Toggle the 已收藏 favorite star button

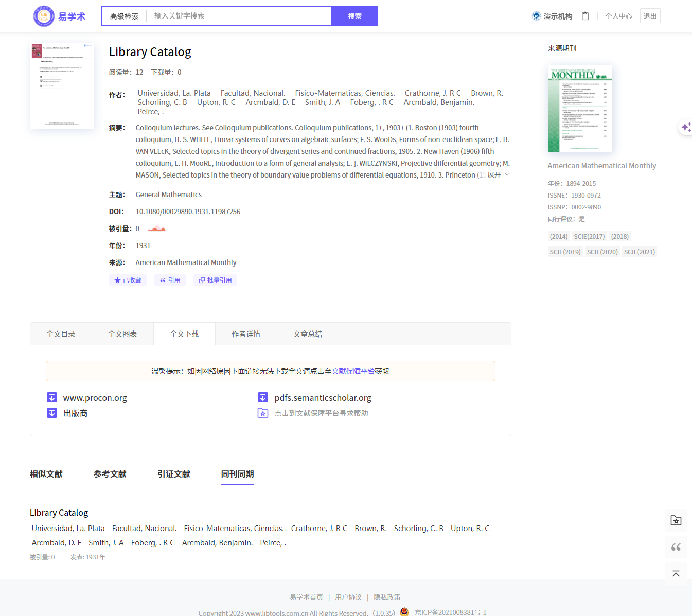[128, 280]
